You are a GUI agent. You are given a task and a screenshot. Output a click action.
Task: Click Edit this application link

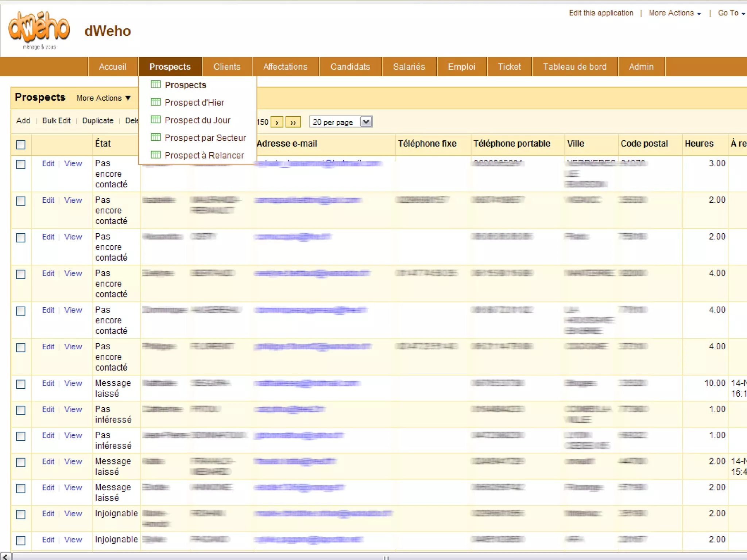[601, 13]
